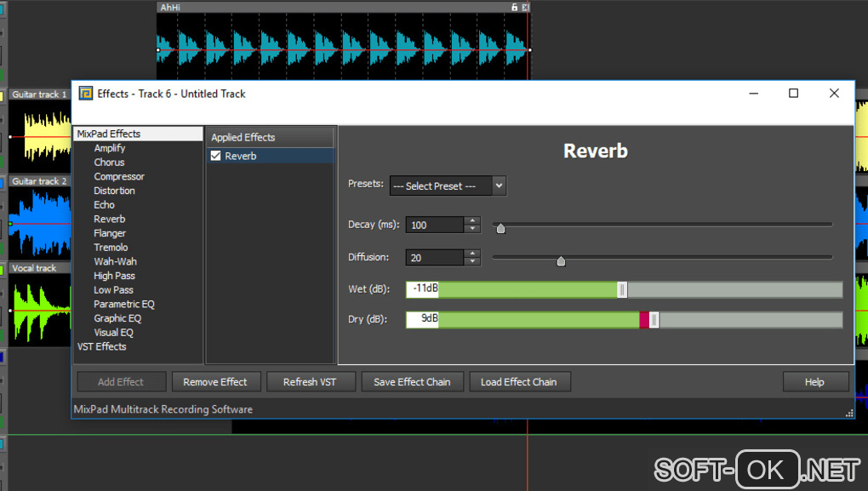868x491 pixels.
Task: Select Tremolo in the effects list
Action: (111, 248)
